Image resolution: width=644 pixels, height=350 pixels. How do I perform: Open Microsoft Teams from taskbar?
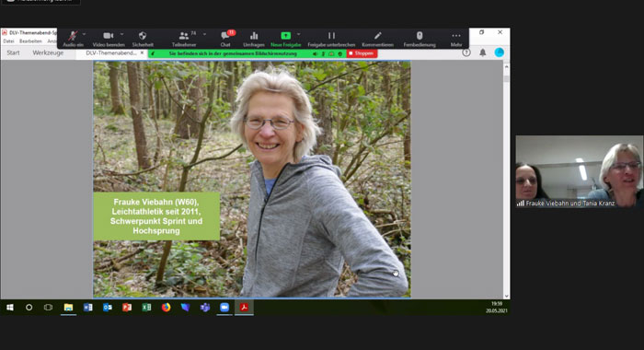(204, 308)
